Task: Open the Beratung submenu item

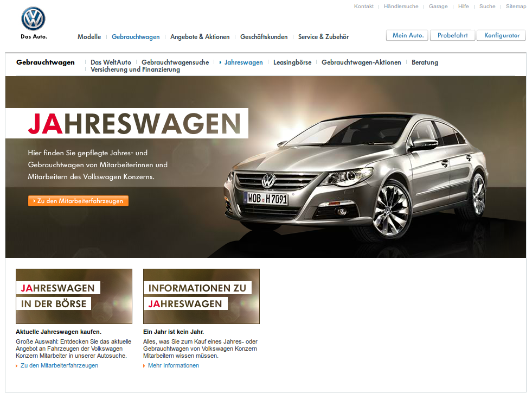Action: pos(425,62)
